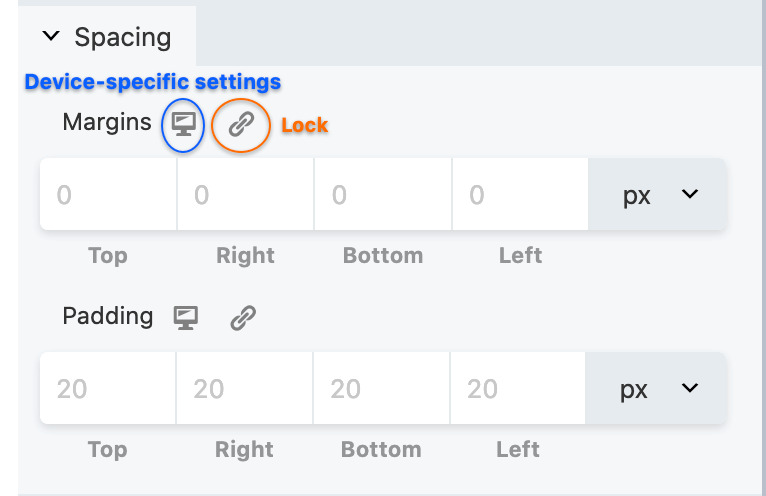Image resolution: width=766 pixels, height=496 pixels.
Task: Click the Margins Right input field
Action: click(246, 194)
